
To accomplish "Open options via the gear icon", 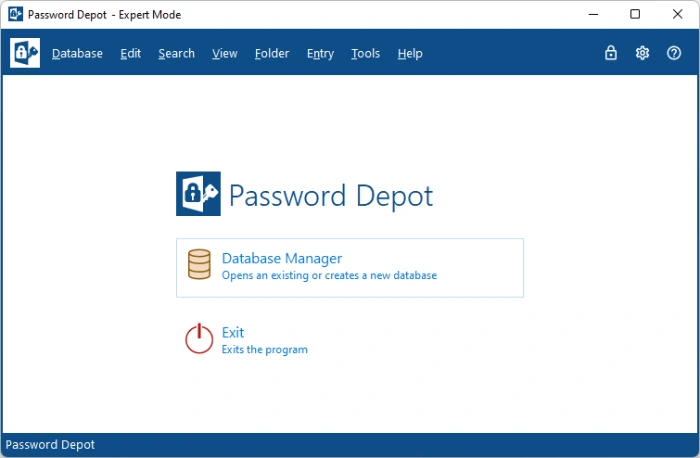I will tap(642, 53).
